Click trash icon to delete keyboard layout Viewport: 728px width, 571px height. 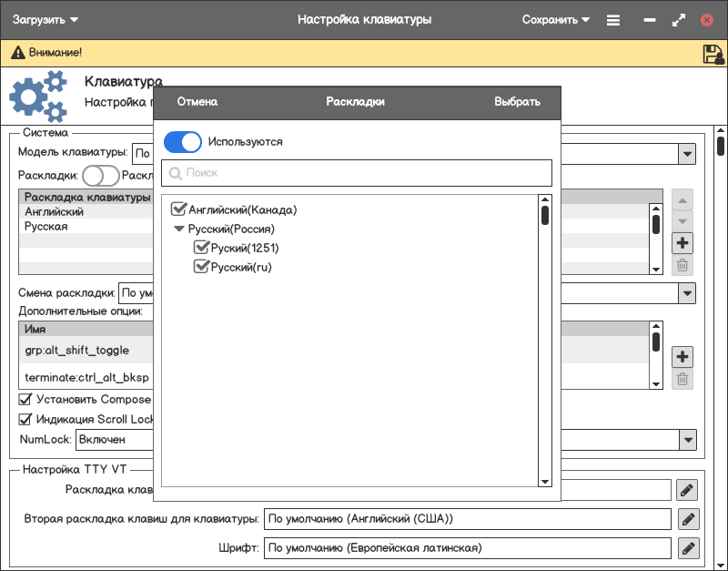point(682,266)
